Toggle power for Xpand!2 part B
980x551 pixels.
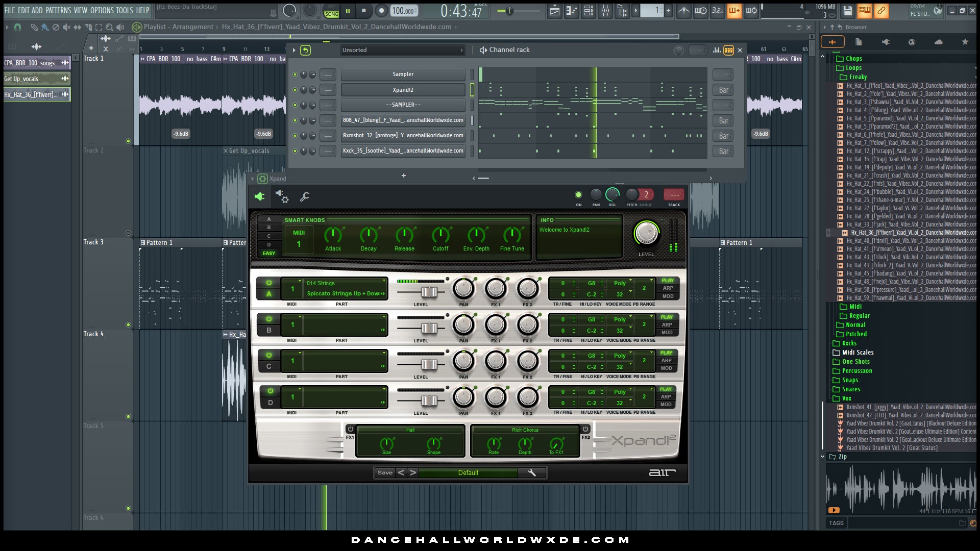(x=269, y=319)
